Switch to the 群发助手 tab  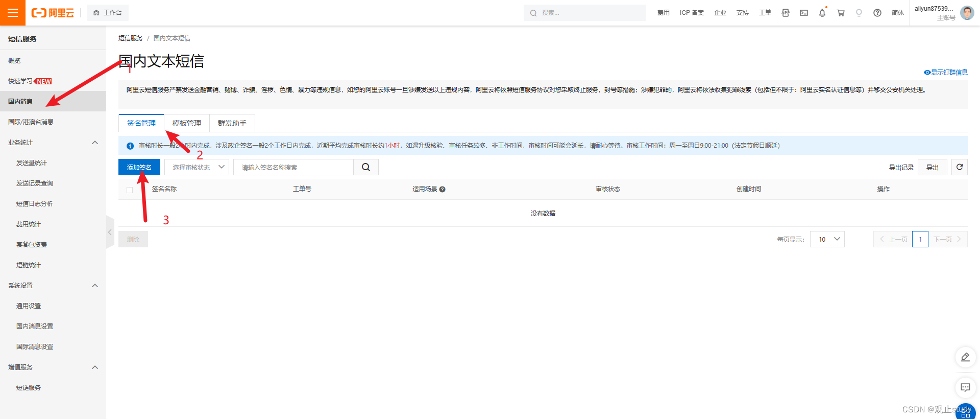click(232, 123)
